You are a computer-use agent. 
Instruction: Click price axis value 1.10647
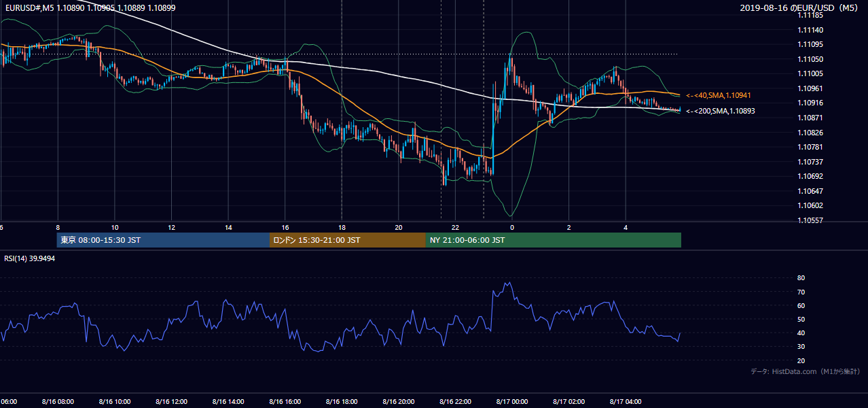810,191
